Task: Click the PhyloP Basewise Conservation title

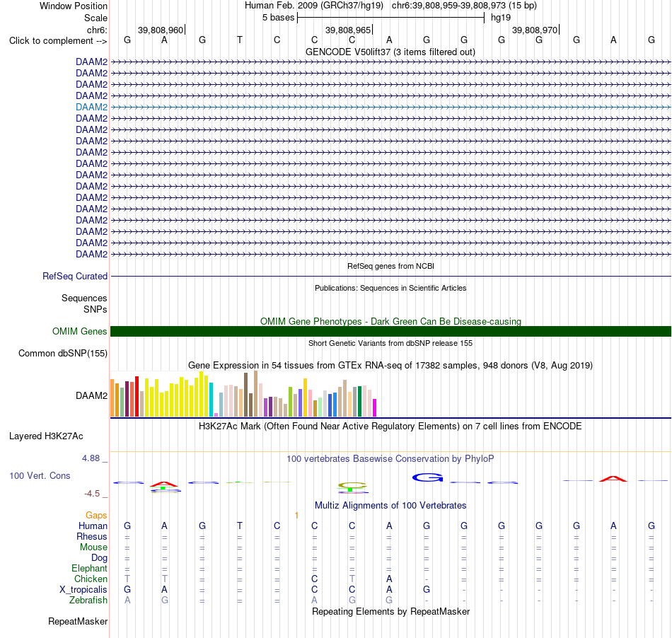Action: point(390,459)
